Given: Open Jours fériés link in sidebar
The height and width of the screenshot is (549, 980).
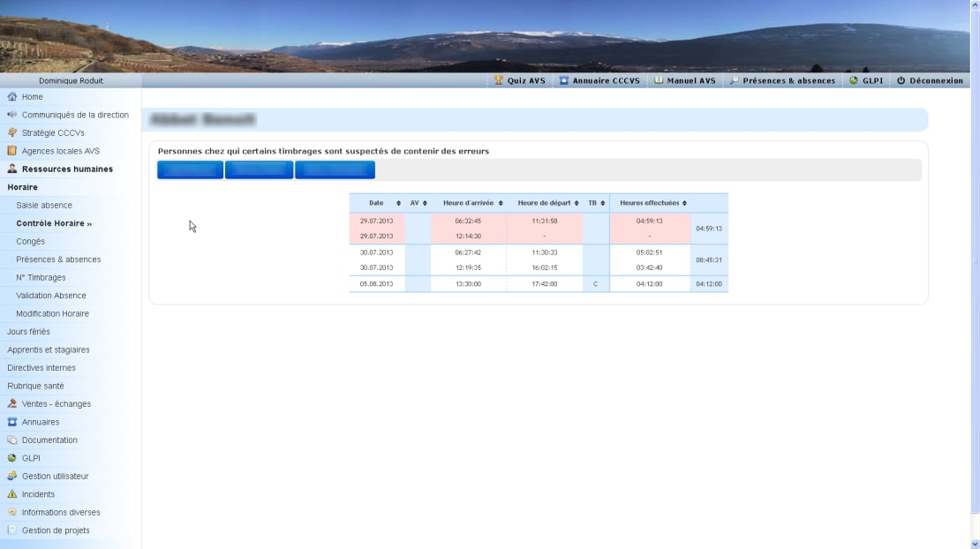Looking at the screenshot, I should point(28,332).
